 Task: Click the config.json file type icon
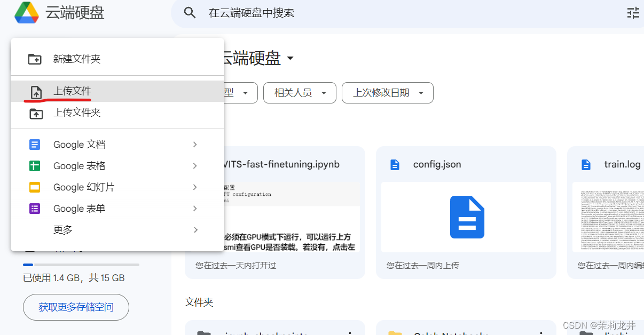pyautogui.click(x=395, y=164)
